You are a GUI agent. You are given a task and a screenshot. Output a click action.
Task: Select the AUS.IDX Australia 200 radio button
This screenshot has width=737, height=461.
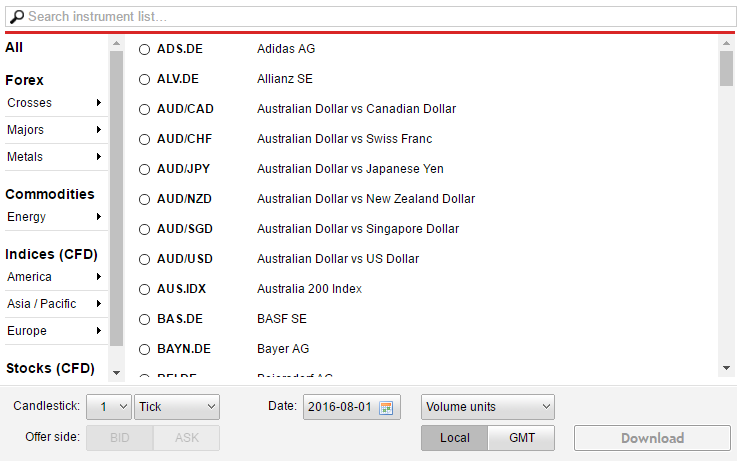coord(144,289)
